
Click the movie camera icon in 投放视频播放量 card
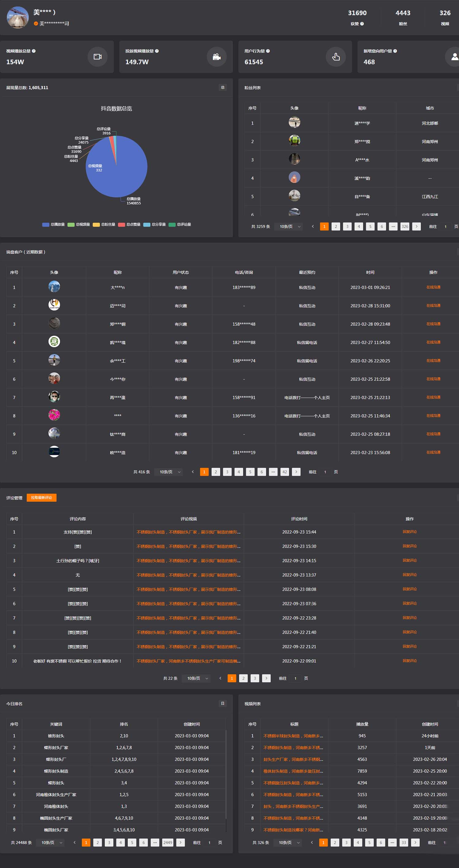coord(217,57)
